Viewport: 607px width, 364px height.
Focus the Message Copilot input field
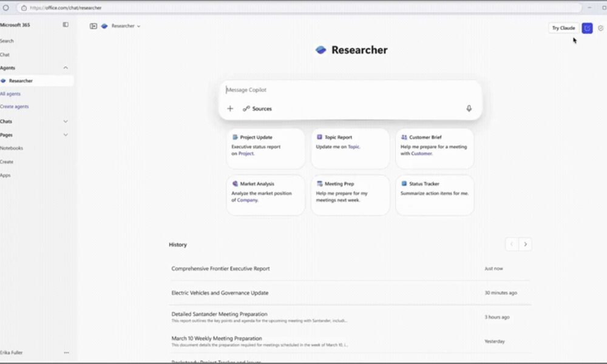(350, 90)
